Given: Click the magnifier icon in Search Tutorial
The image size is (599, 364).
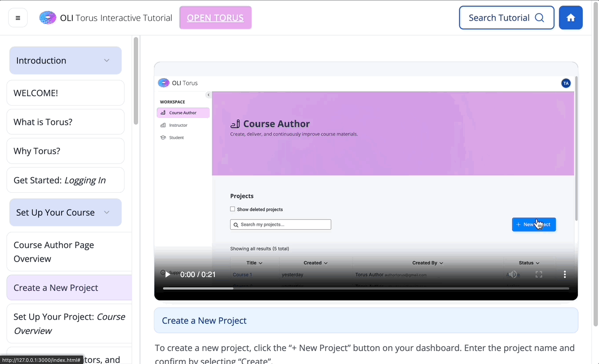Looking at the screenshot, I should click(x=539, y=18).
